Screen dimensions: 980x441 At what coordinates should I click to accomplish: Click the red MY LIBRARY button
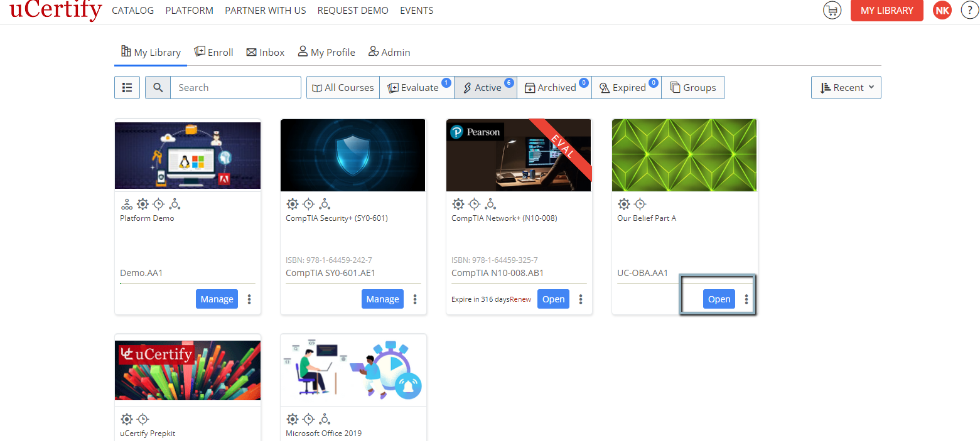[x=886, y=11]
